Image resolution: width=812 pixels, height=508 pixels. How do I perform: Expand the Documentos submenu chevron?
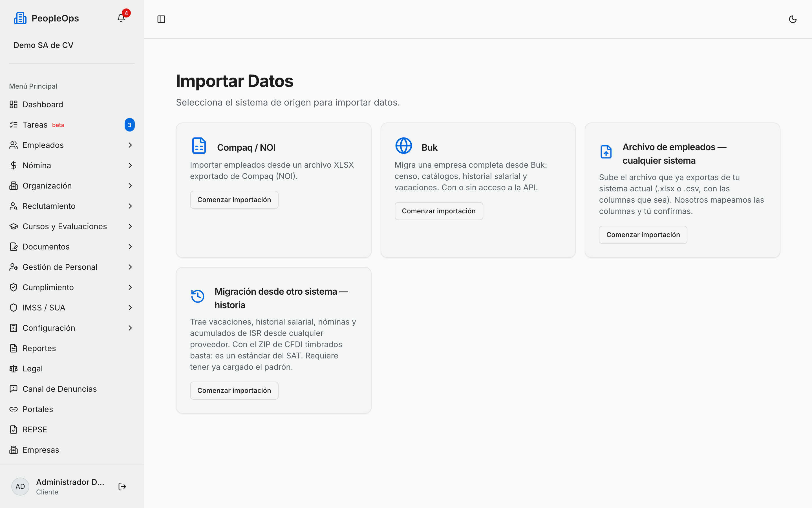(130, 247)
